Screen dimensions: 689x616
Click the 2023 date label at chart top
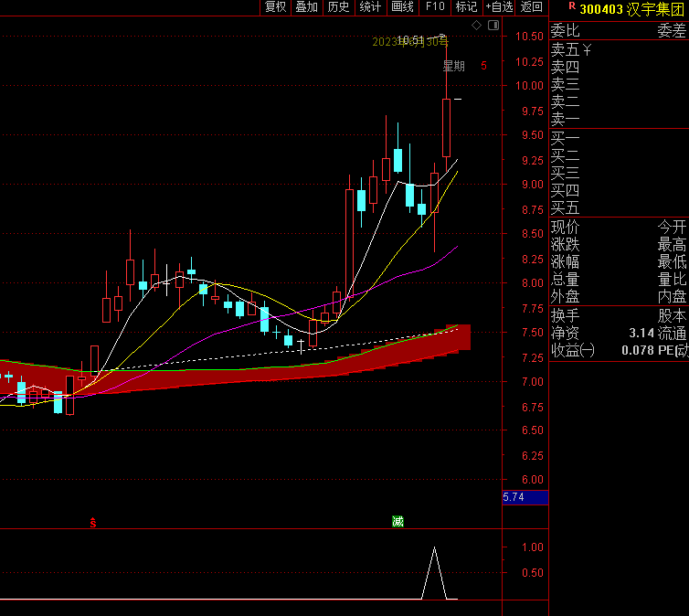click(410, 42)
